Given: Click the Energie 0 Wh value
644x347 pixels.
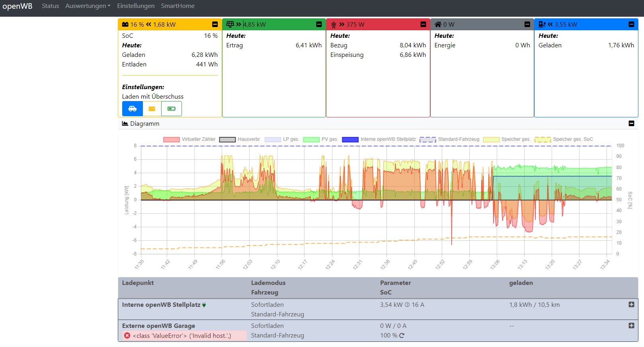Looking at the screenshot, I should click(x=523, y=45).
